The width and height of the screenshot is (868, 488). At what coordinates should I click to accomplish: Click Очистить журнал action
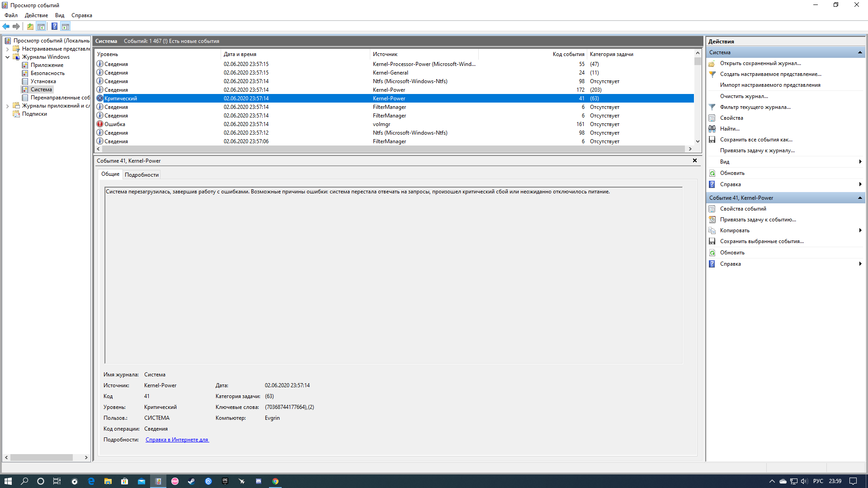click(744, 96)
